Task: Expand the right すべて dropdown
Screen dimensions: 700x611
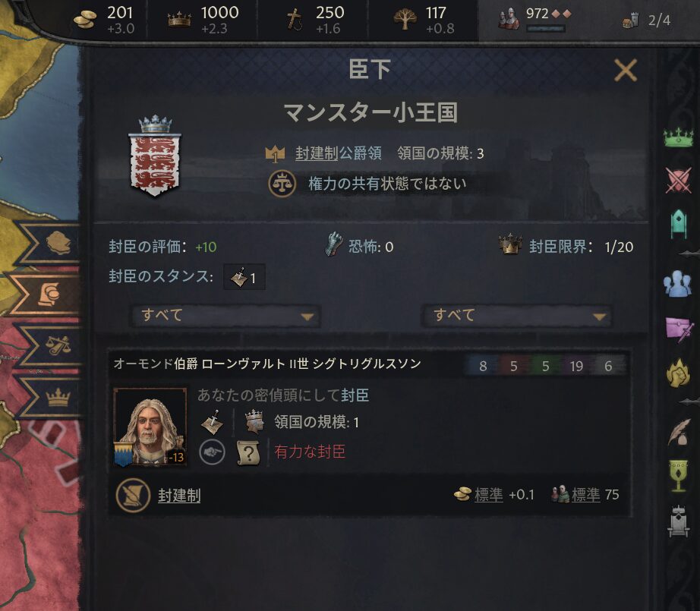Action: 517,316
